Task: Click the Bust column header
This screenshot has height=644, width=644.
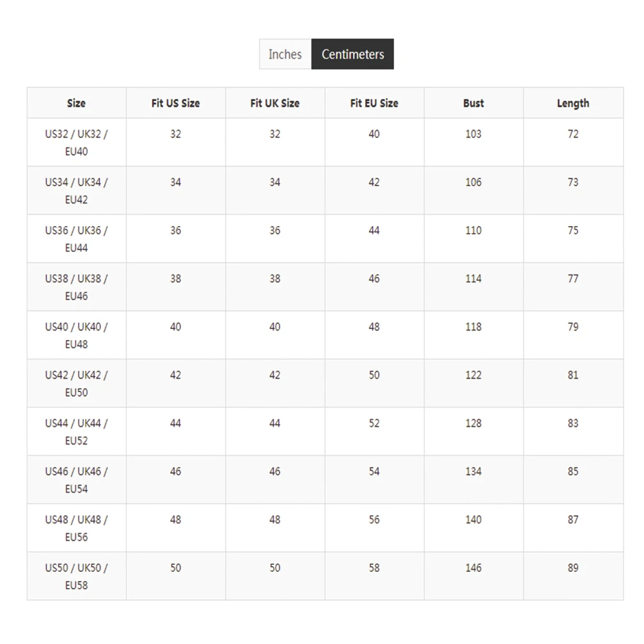Action: (473, 103)
